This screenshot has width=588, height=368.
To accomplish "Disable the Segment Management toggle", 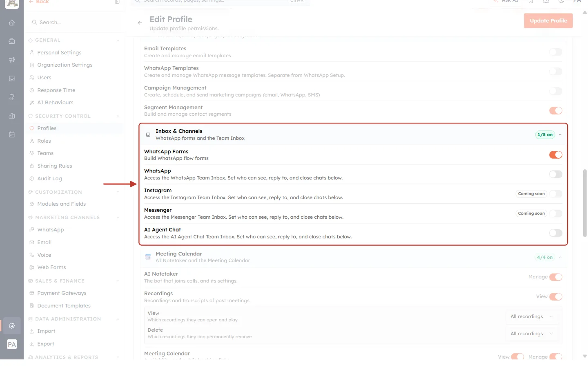I will (556, 111).
